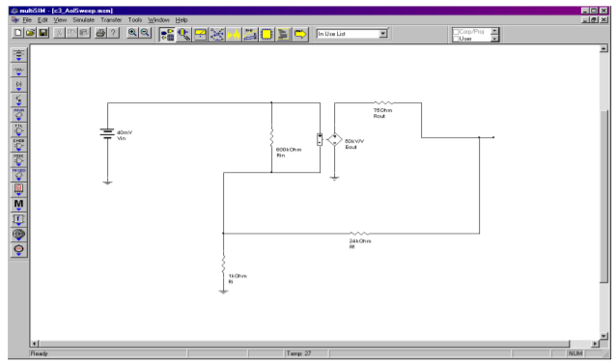Open the Transistors component bin

(x=18, y=99)
